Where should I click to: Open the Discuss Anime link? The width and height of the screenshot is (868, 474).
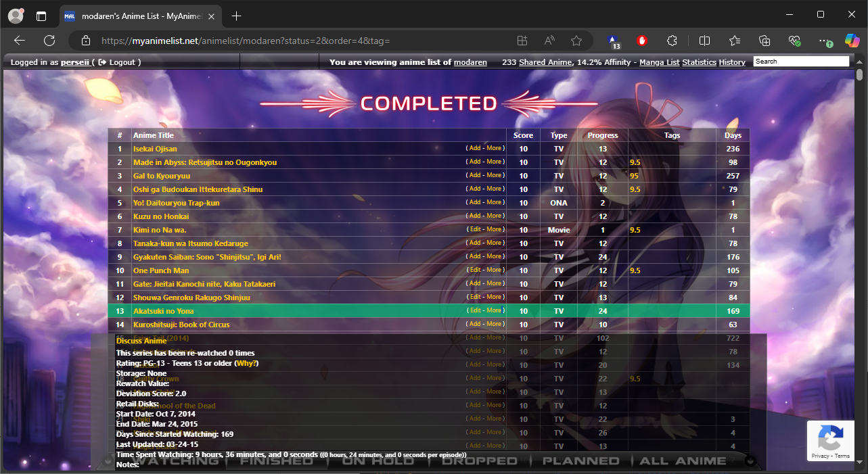(x=141, y=341)
